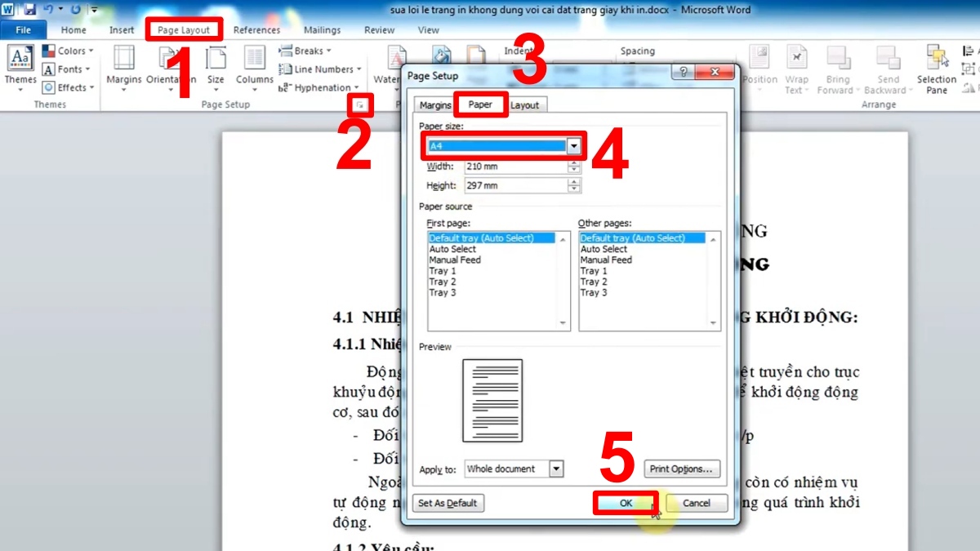Viewport: 980px width, 551px height.
Task: Click the Undo arrow icon
Action: (x=48, y=10)
